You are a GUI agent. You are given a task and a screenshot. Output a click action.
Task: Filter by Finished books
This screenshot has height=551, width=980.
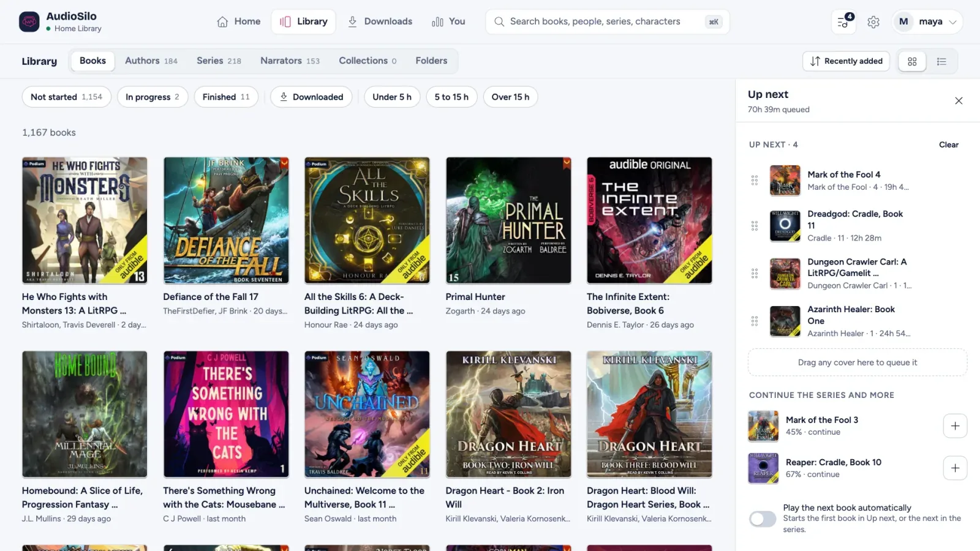(226, 97)
